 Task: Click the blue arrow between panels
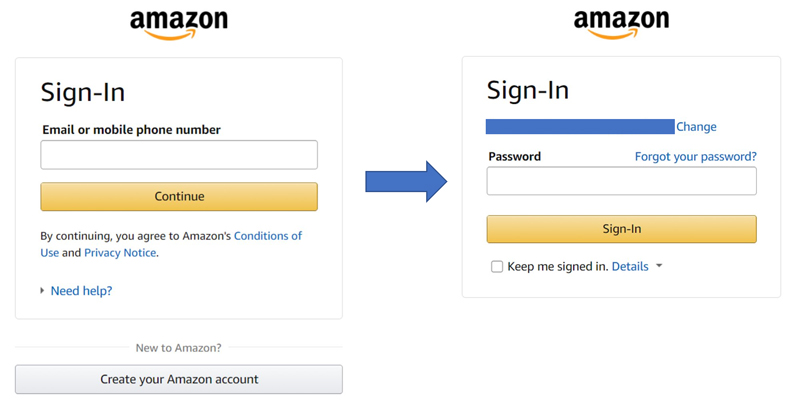click(x=407, y=181)
